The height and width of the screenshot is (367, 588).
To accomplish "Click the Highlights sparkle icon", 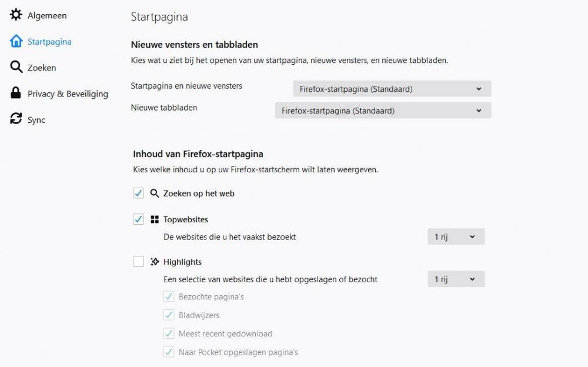I will (155, 262).
